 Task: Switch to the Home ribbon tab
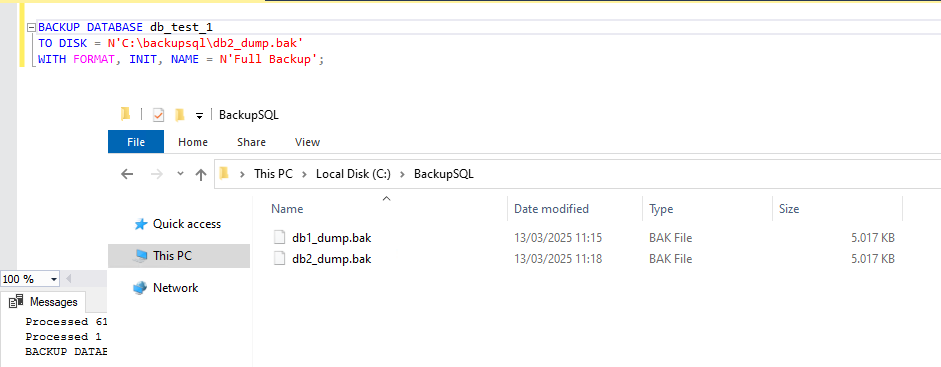pyautogui.click(x=193, y=142)
